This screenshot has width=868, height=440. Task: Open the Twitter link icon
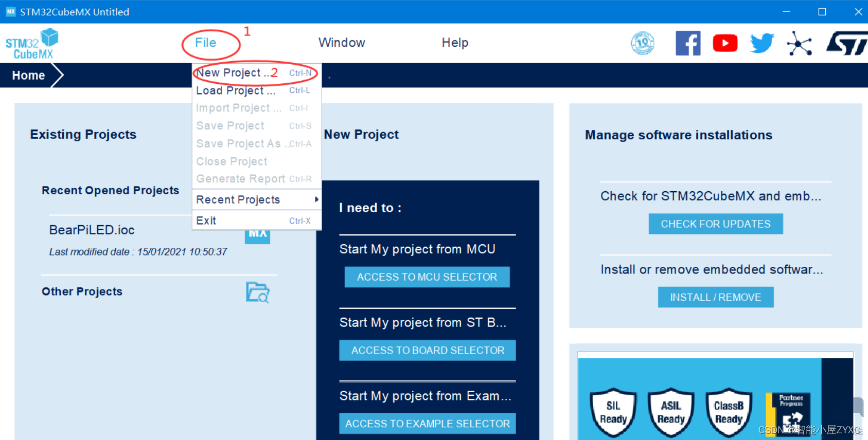(762, 43)
